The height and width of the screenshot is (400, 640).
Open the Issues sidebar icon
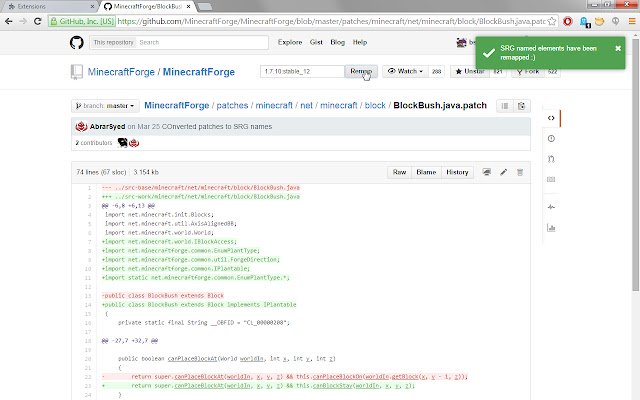click(551, 139)
